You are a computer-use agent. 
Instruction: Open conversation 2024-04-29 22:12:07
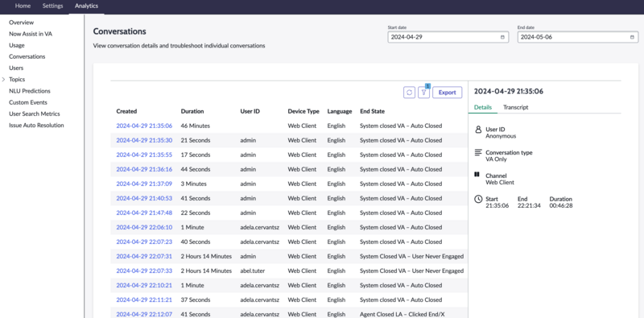tap(144, 314)
